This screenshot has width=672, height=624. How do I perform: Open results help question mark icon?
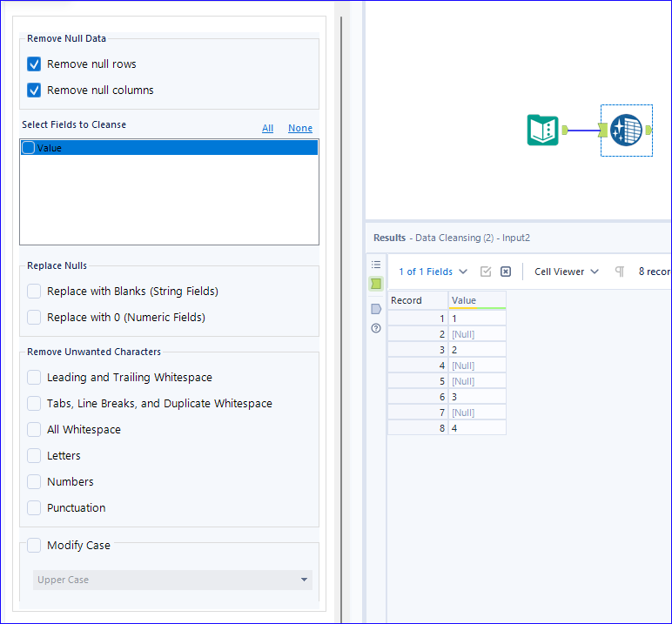point(376,328)
